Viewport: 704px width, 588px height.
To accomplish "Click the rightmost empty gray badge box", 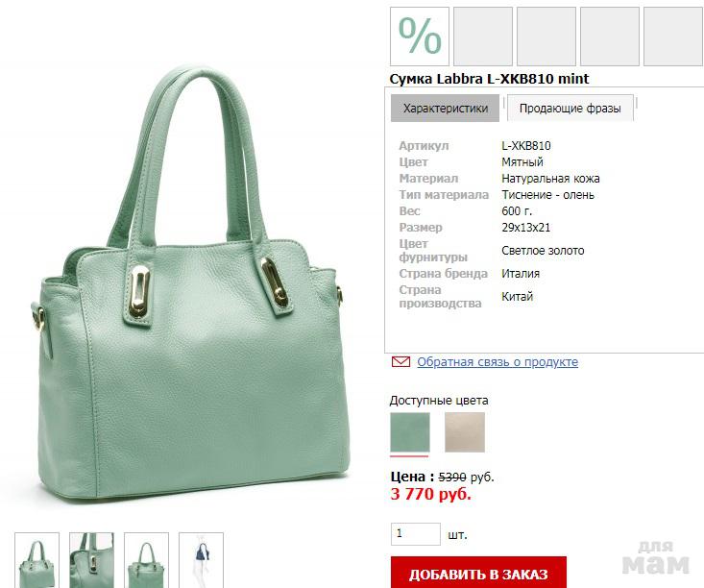I will pos(673,37).
